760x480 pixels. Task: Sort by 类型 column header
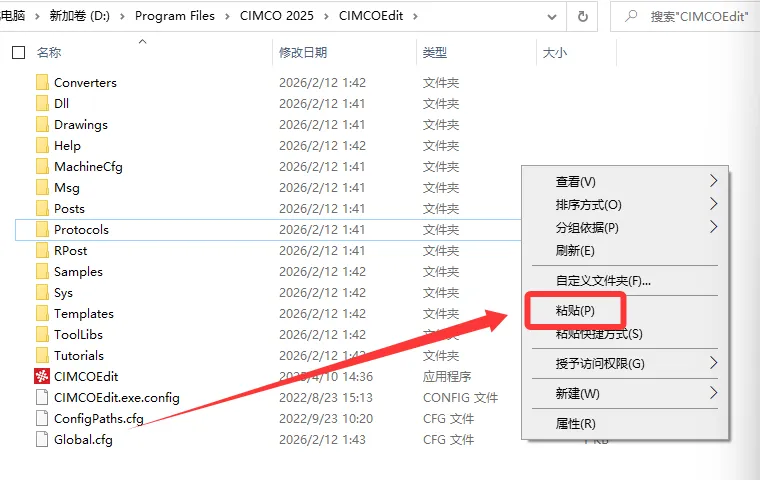435,52
